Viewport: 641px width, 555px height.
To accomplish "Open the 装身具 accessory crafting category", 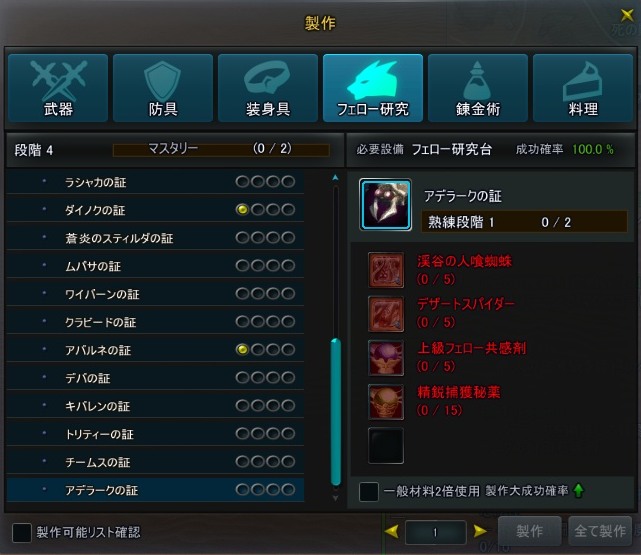I will [x=268, y=88].
